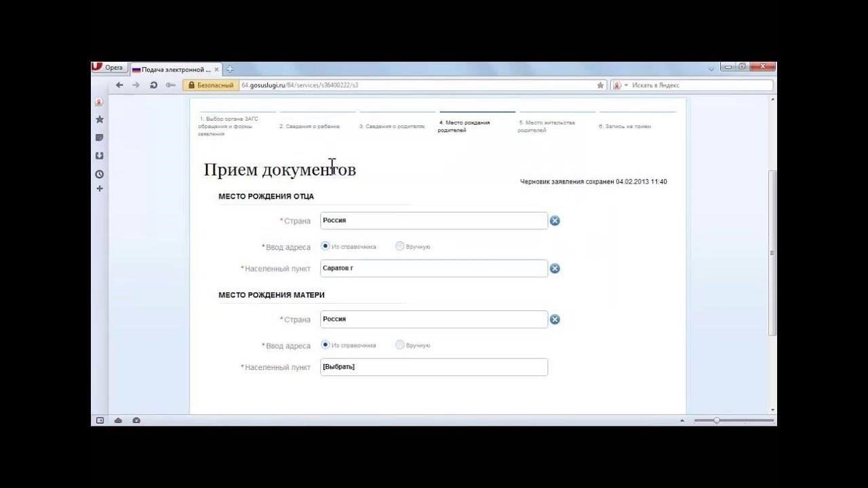
Task: Open the Downloads panel in sidebar
Action: 99,155
